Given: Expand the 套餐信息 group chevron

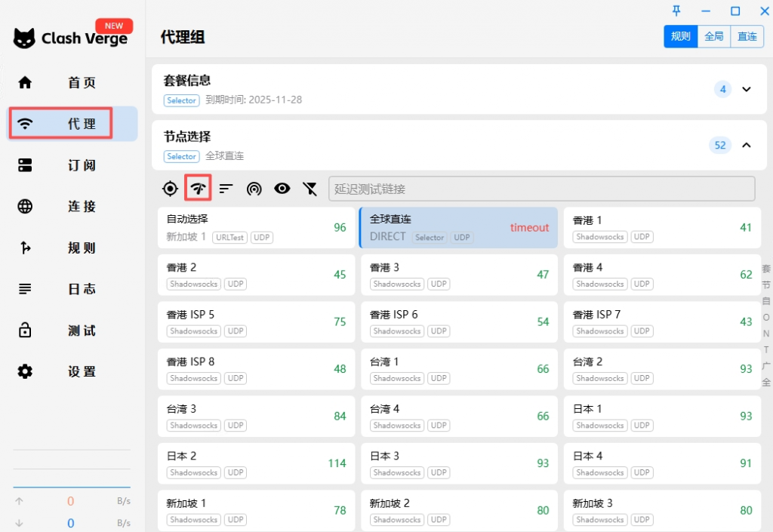Looking at the screenshot, I should click(x=747, y=89).
